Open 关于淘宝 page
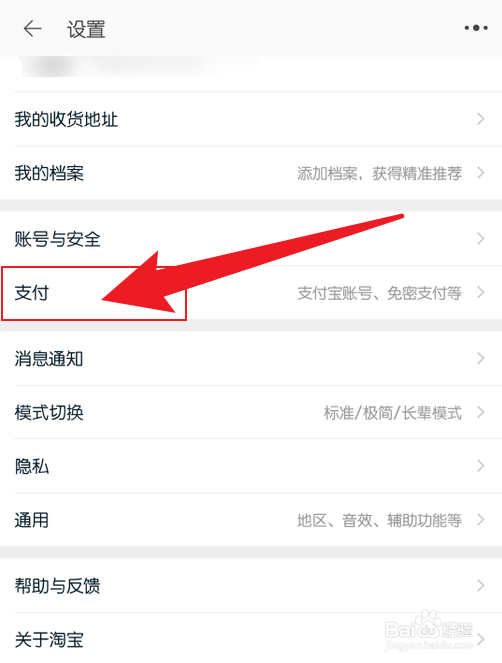 tap(251, 638)
